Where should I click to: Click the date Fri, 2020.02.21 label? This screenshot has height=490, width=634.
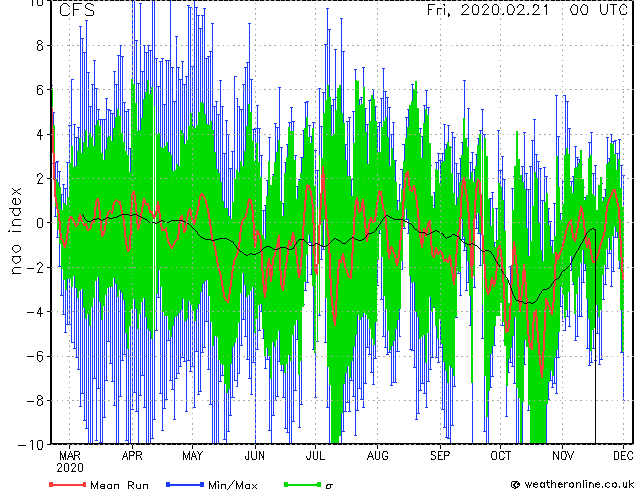pyautogui.click(x=488, y=10)
